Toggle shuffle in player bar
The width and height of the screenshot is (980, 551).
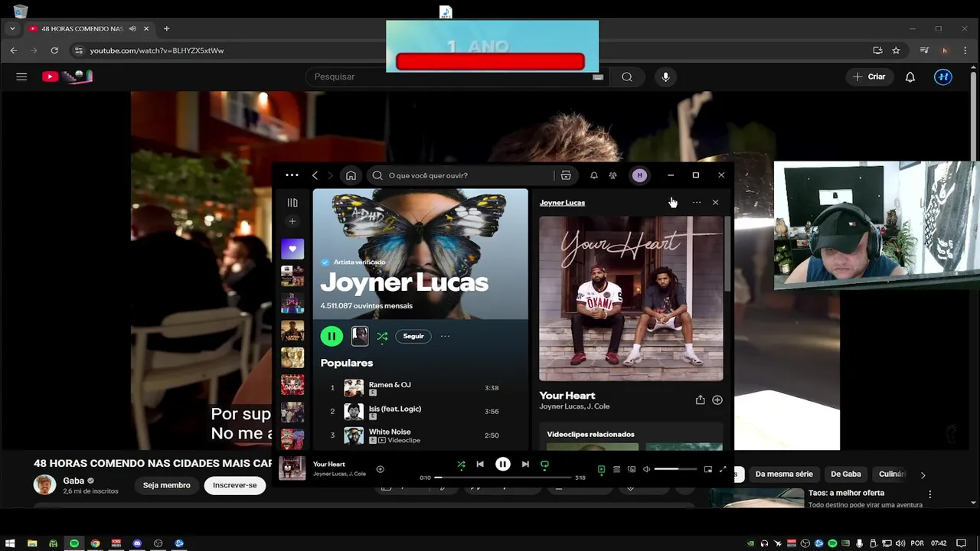(x=461, y=465)
